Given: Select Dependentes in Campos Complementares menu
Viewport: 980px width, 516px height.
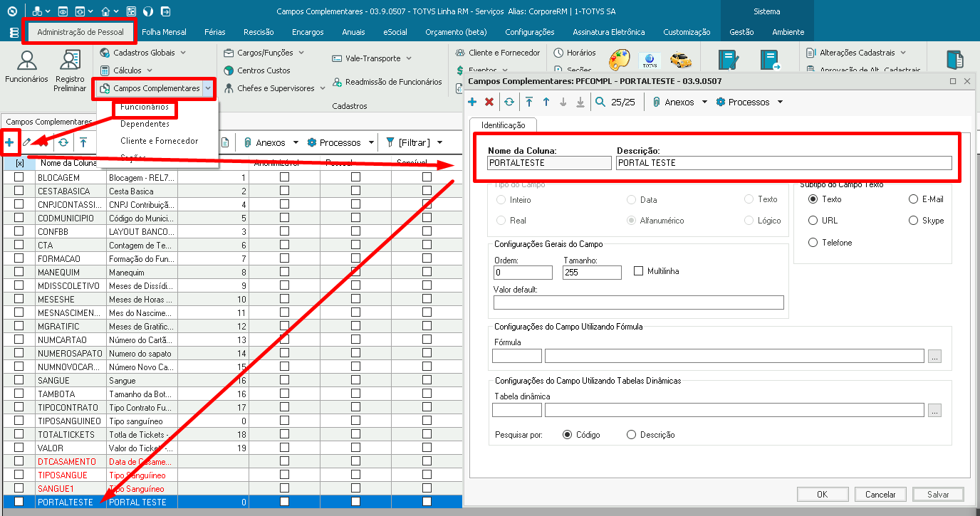Looking at the screenshot, I should pyautogui.click(x=145, y=124).
